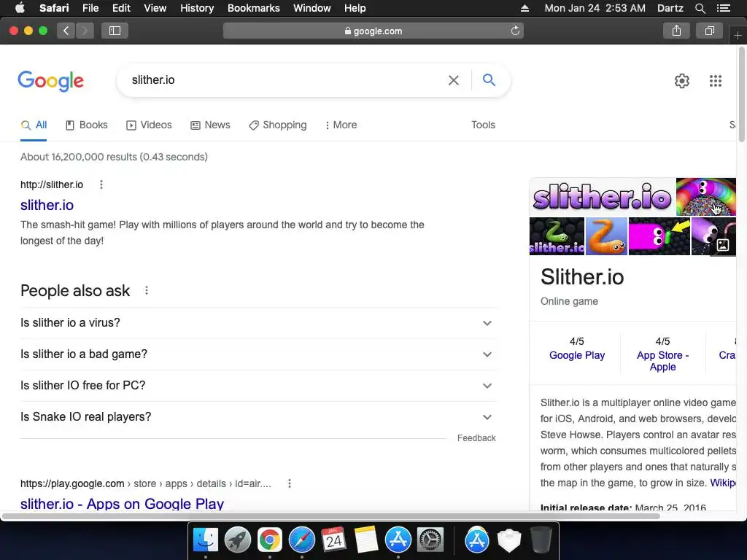Go back with Safari's back arrow

click(x=66, y=31)
